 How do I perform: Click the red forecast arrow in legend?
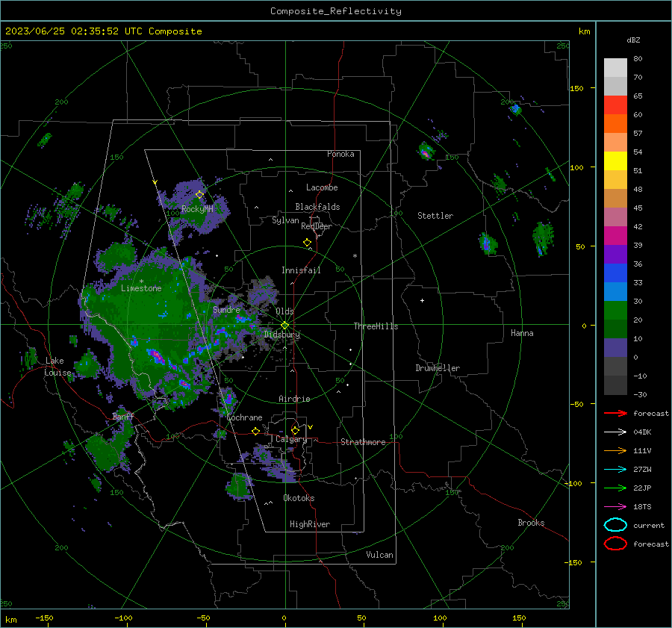point(615,413)
